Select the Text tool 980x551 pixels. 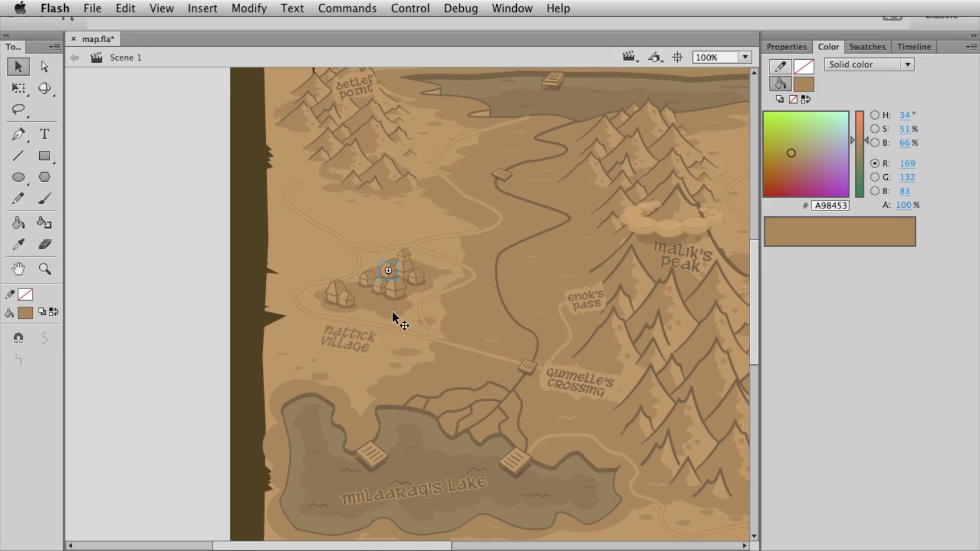pos(44,134)
